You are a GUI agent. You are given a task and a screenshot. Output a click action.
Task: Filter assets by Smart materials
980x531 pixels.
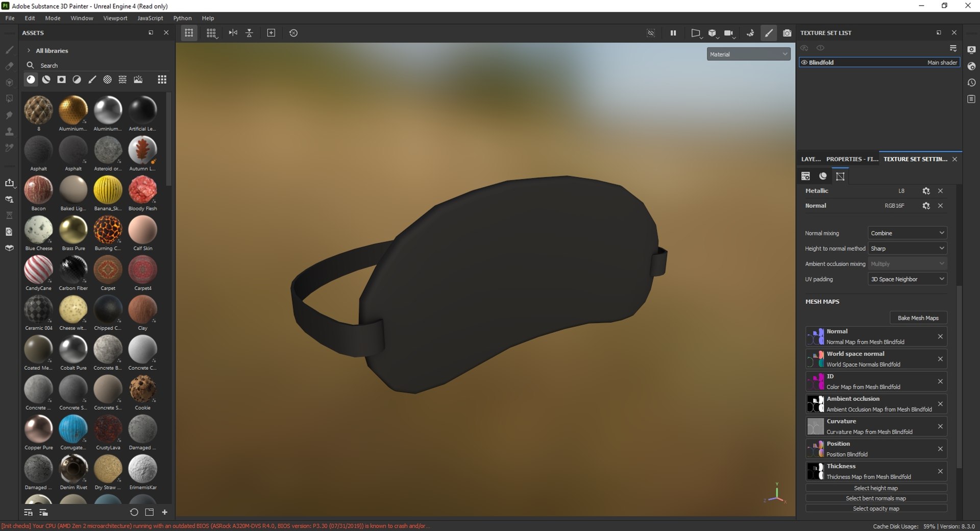tap(46, 80)
